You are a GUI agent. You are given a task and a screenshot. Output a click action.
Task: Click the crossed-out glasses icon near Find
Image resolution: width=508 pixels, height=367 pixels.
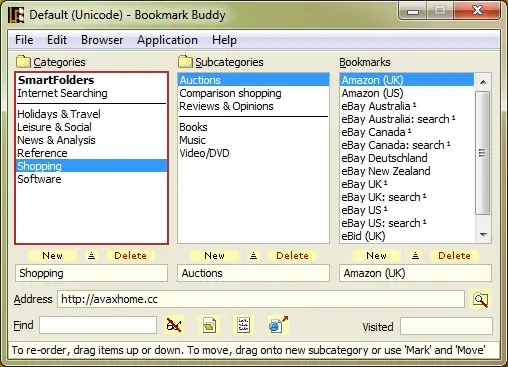tap(174, 325)
